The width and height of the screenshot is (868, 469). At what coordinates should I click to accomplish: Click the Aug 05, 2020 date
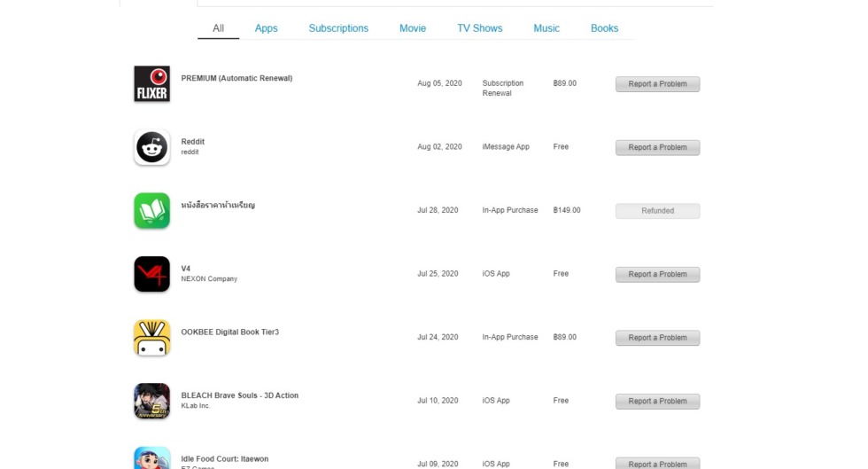[x=439, y=83]
